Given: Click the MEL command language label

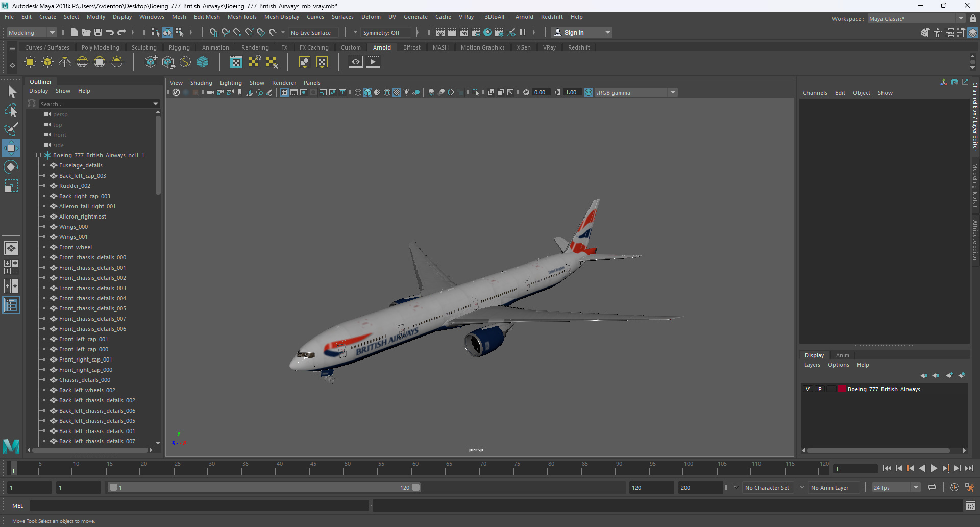Looking at the screenshot, I should point(18,506).
